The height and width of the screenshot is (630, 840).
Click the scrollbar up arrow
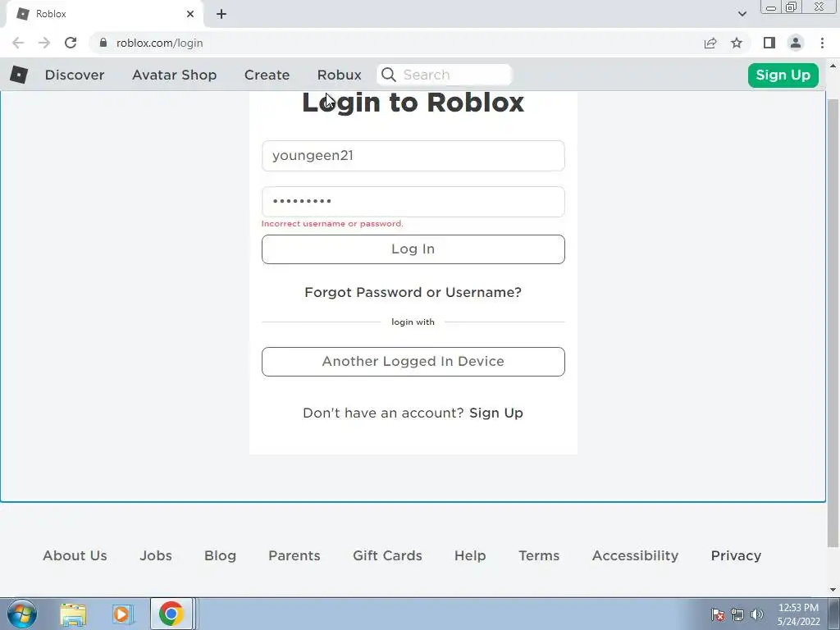[833, 66]
